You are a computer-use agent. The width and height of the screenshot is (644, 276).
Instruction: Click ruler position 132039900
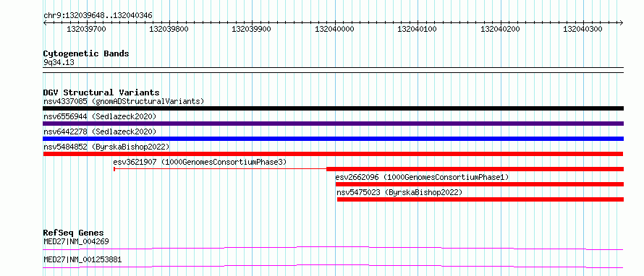coord(251,29)
